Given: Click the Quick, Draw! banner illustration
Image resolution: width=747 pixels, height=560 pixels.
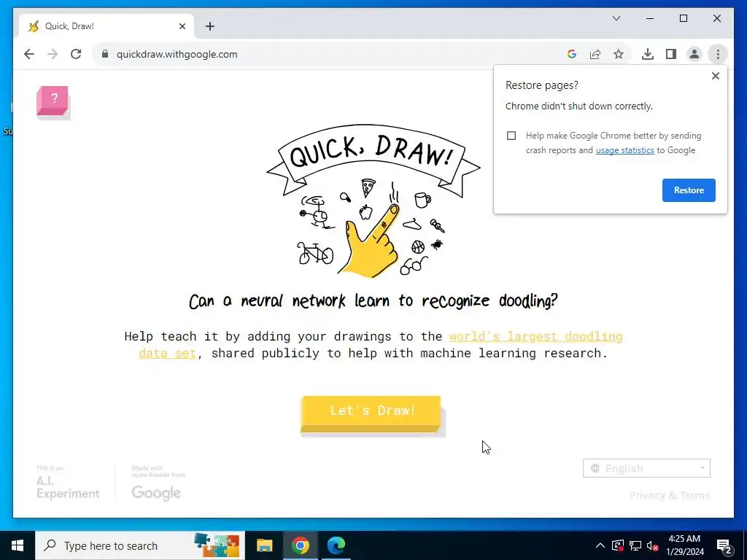Looking at the screenshot, I should pyautogui.click(x=373, y=201).
